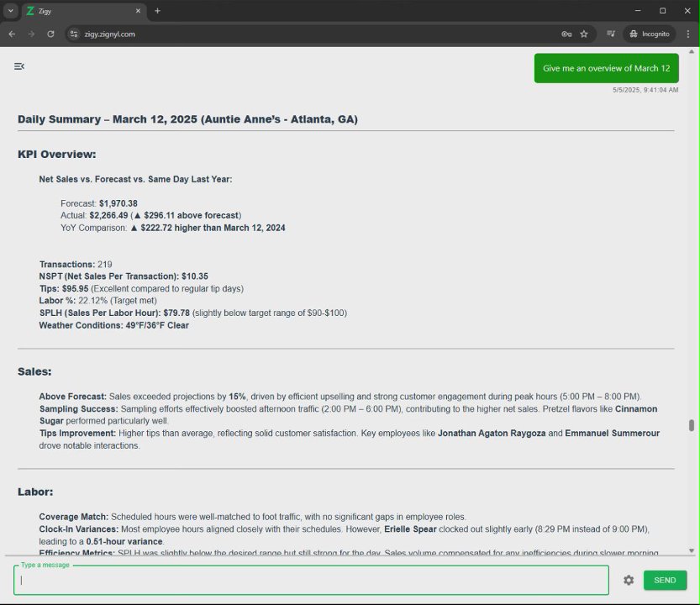Go back with browser back arrow
The image size is (700, 605).
tap(12, 34)
